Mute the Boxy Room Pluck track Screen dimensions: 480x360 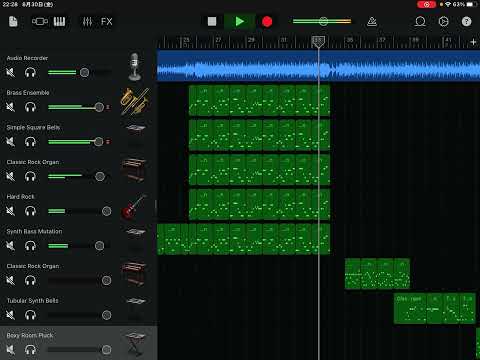(10, 350)
